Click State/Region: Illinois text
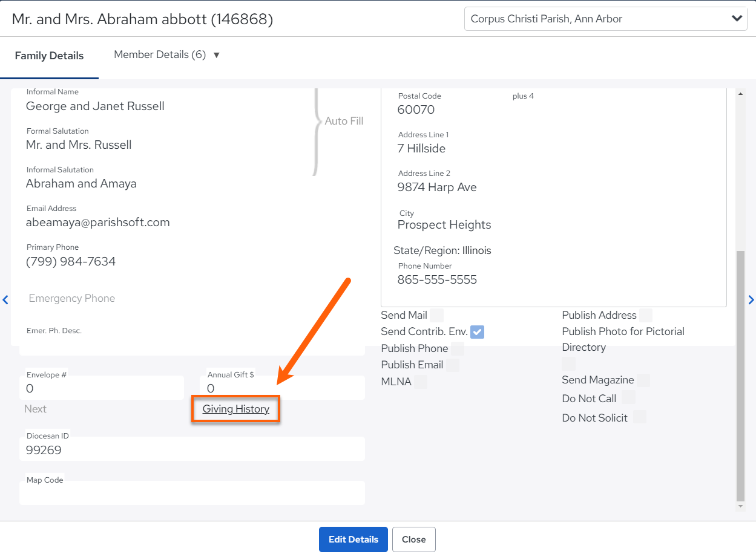The height and width of the screenshot is (554, 756). pyautogui.click(x=442, y=250)
